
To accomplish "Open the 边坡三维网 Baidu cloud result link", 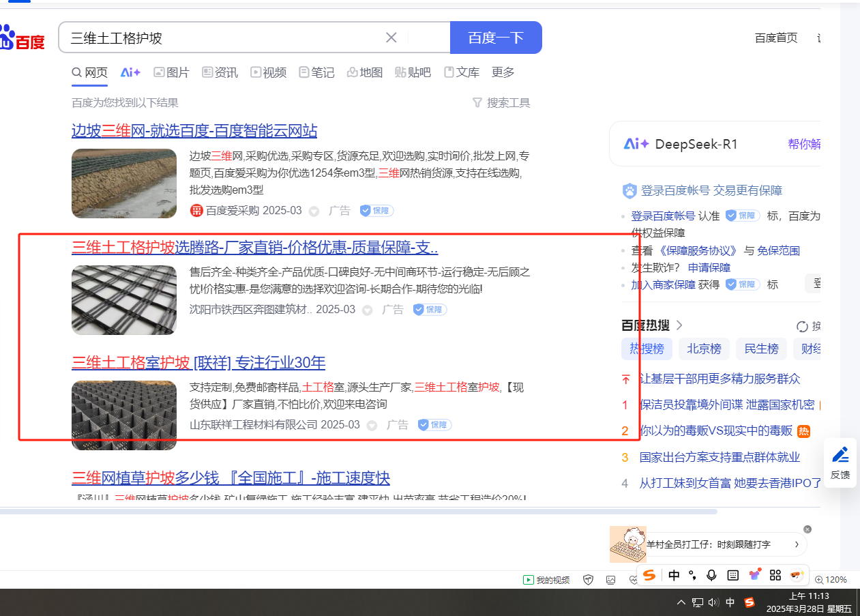I will click(194, 131).
